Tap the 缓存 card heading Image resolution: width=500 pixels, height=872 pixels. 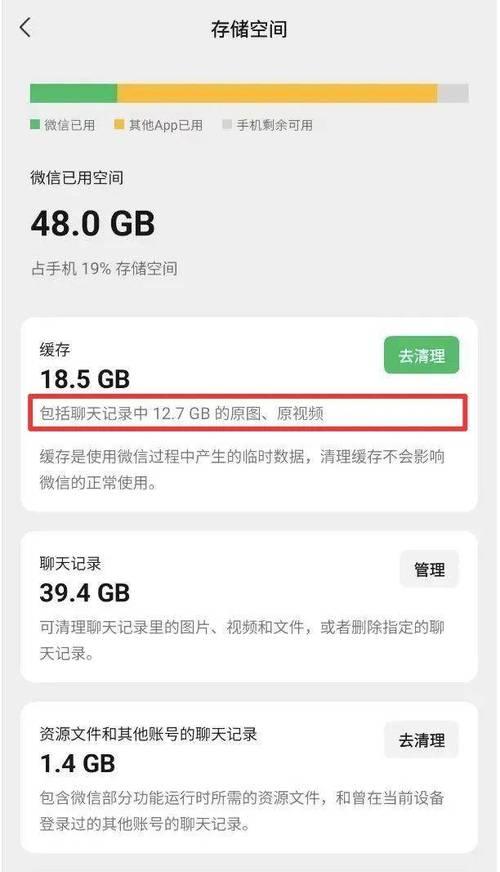[55, 350]
